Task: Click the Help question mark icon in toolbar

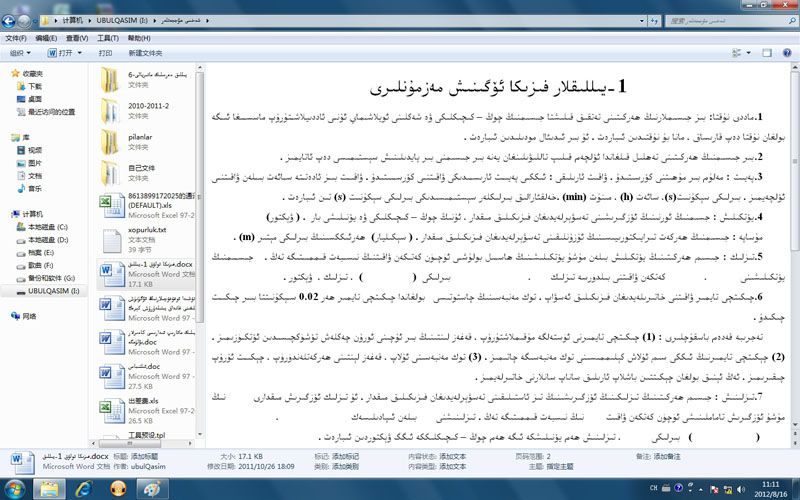Action: point(787,53)
